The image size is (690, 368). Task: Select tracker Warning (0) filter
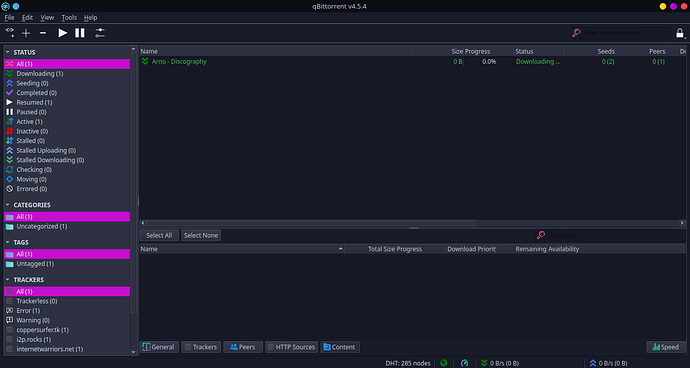67,320
